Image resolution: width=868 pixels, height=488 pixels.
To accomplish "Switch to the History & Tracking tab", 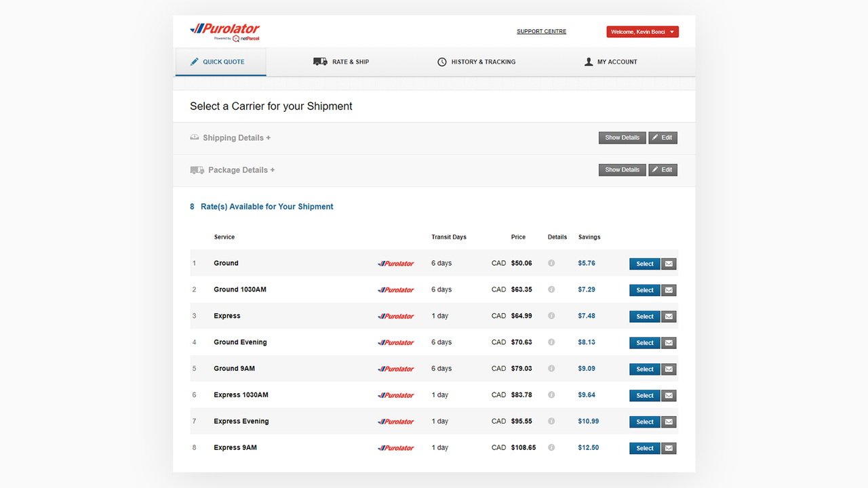I will pos(476,62).
